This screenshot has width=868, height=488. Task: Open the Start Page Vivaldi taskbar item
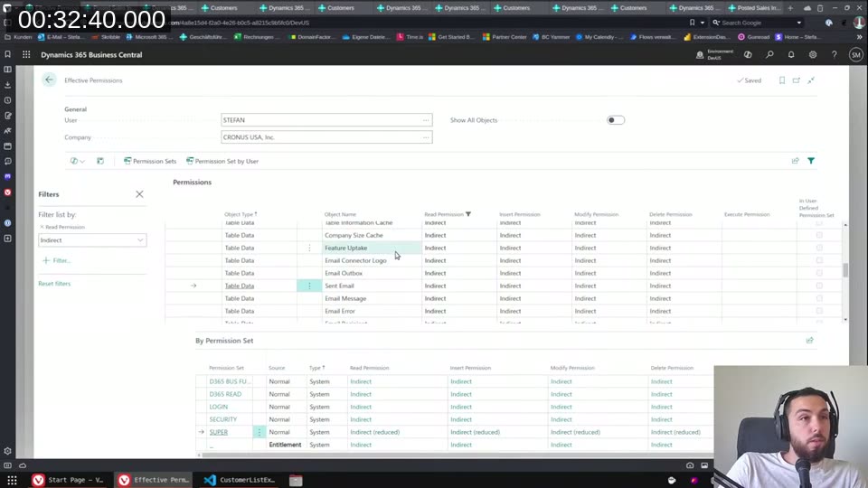pyautogui.click(x=69, y=480)
